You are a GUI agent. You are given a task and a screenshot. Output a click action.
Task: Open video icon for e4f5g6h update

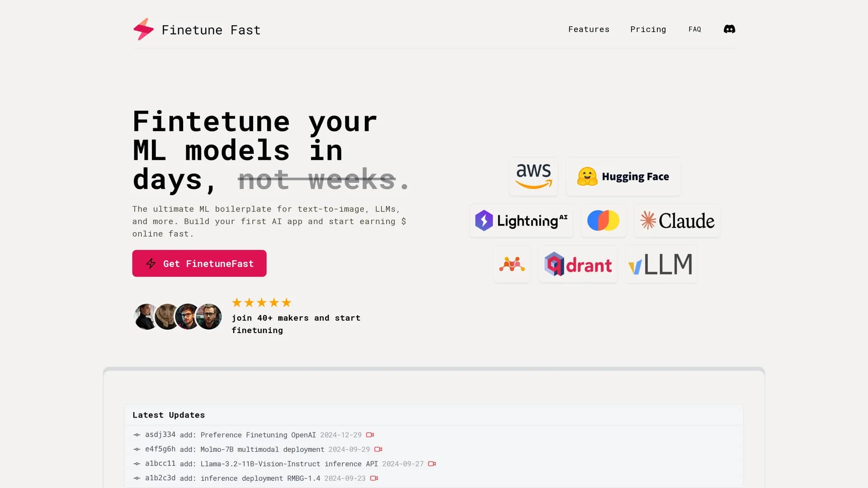point(378,449)
